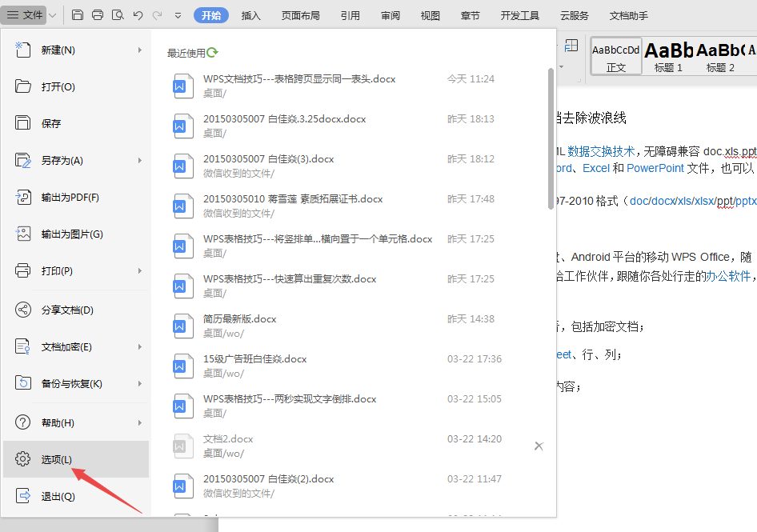Follow the 办公软件 hyperlink in the document

click(x=728, y=276)
